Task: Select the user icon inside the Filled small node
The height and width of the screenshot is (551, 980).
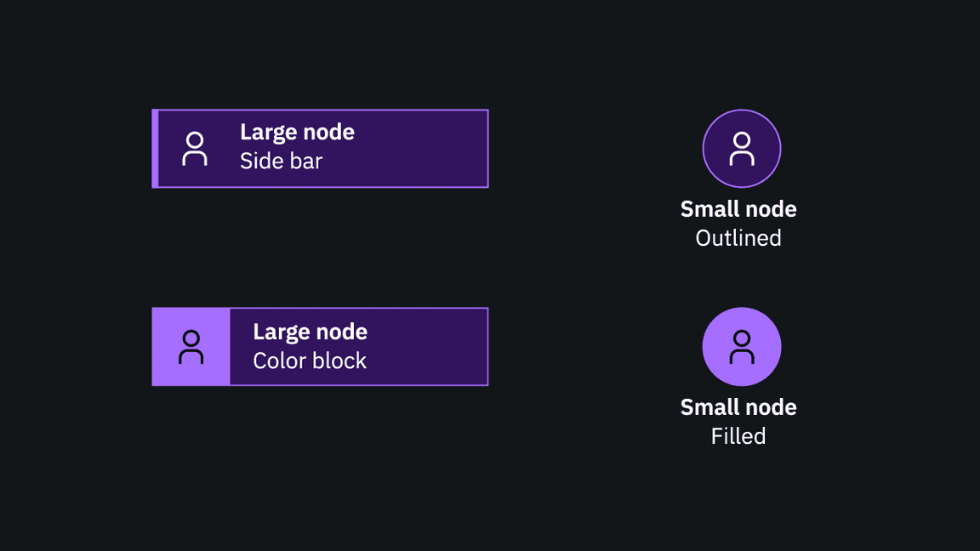Action: [x=741, y=346]
